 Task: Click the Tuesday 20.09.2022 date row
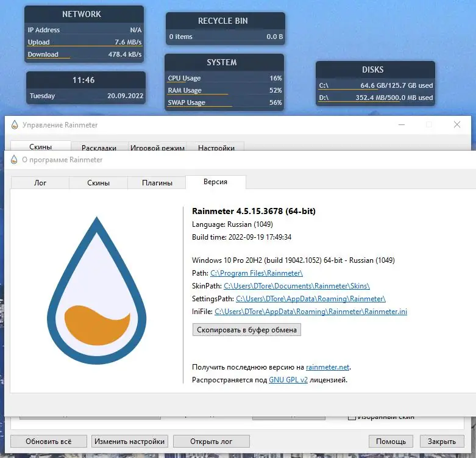coord(86,96)
